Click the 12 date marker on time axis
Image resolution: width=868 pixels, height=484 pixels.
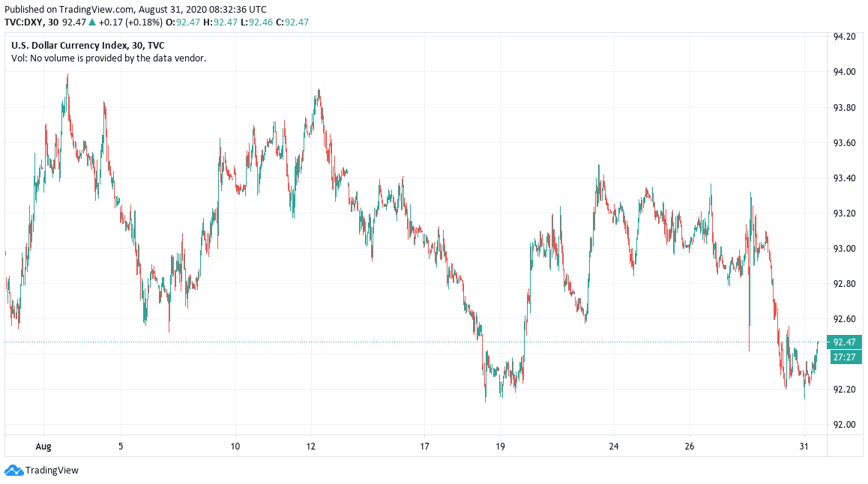pos(311,447)
